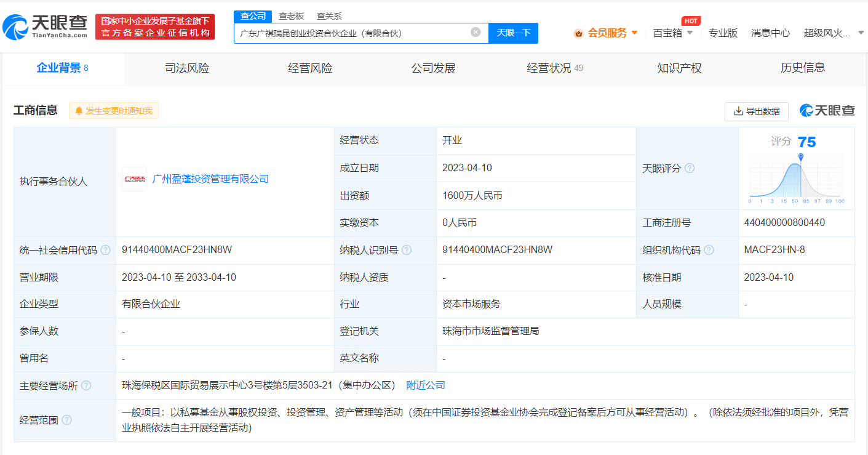
Task: Click the score distribution chart
Action: click(797, 179)
